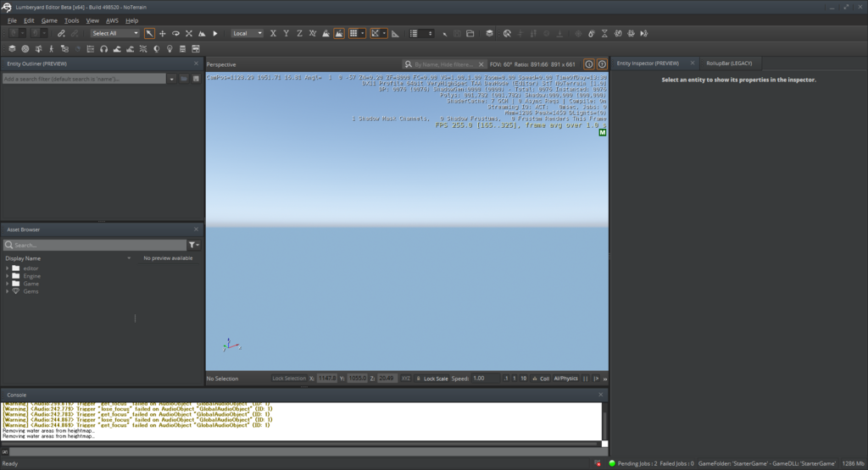The height and width of the screenshot is (470, 868).
Task: Click the Play game arrow in the toolbar
Action: pos(215,34)
